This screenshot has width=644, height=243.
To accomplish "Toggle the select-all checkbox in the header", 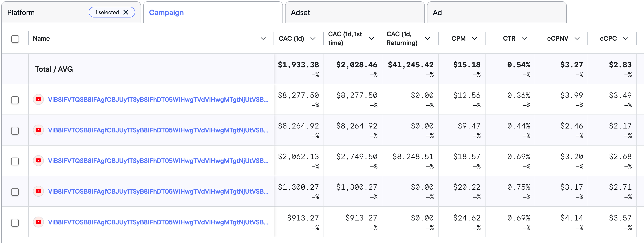I will pyautogui.click(x=15, y=39).
